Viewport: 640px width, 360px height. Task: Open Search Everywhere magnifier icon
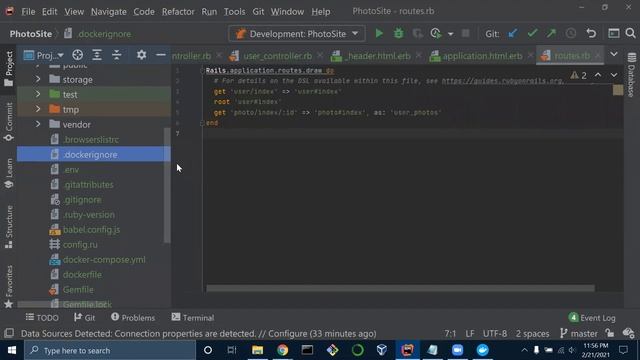point(631,33)
